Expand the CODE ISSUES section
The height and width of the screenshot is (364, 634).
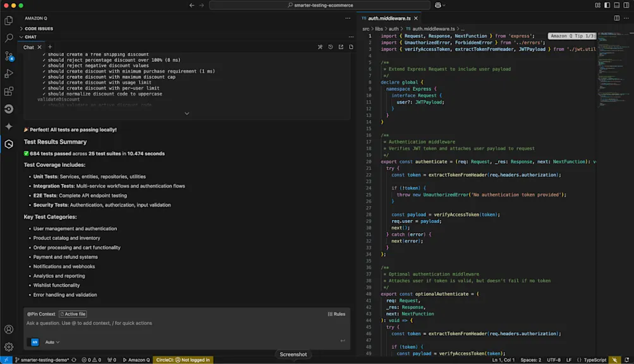click(38, 28)
